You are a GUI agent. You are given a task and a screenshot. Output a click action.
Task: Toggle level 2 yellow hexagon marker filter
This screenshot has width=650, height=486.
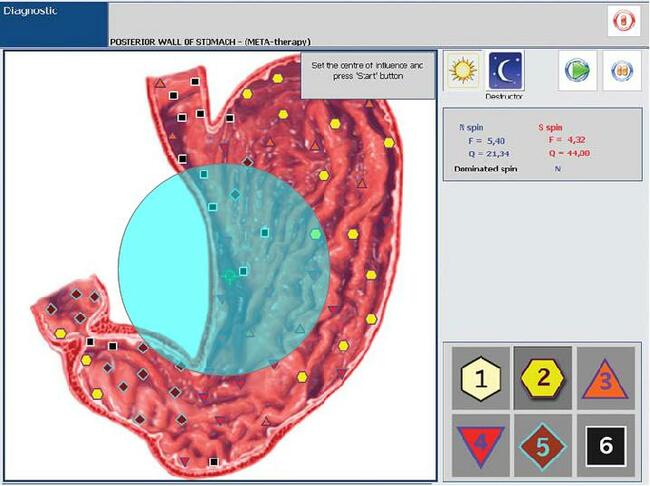click(543, 378)
